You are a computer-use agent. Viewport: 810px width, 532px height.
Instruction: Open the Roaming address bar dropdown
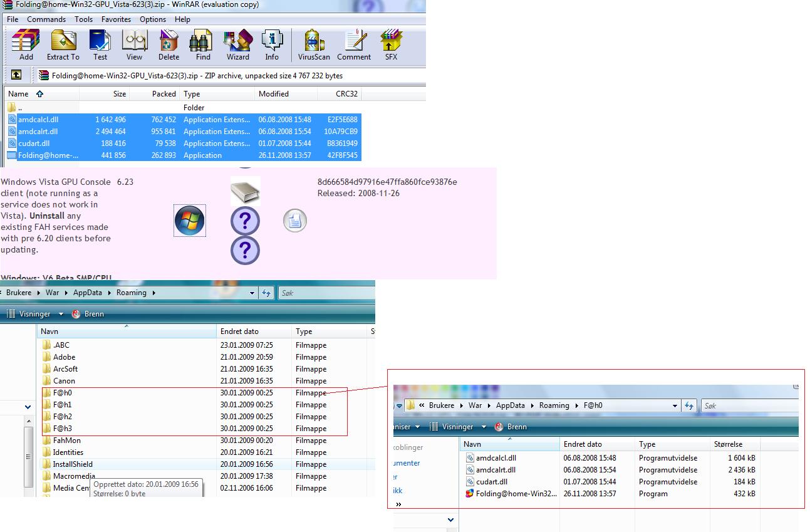coord(252,293)
